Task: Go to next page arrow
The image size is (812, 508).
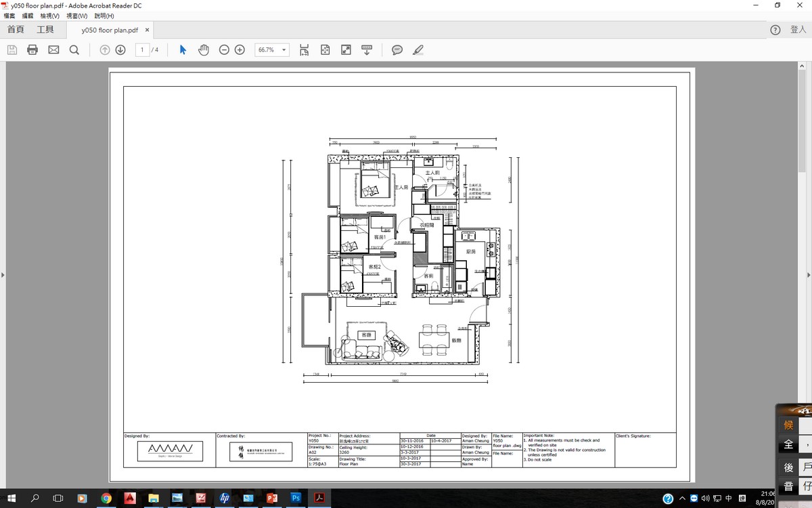Action: (120, 49)
